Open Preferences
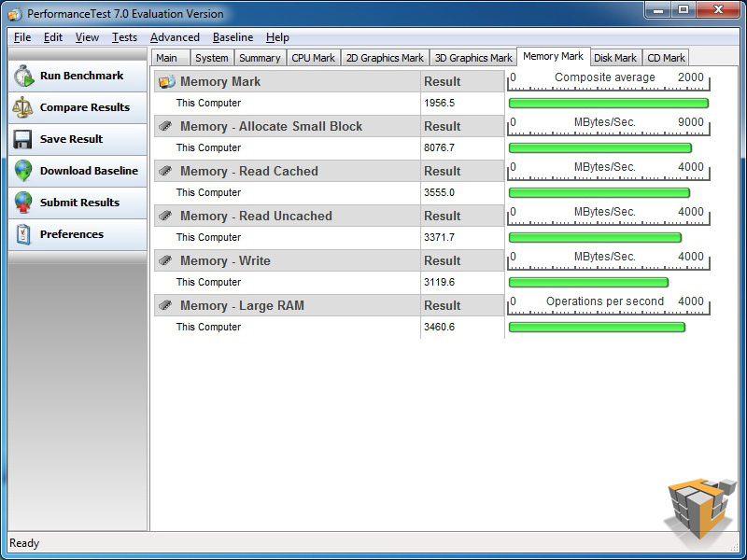The height and width of the screenshot is (560, 747). 78,234
